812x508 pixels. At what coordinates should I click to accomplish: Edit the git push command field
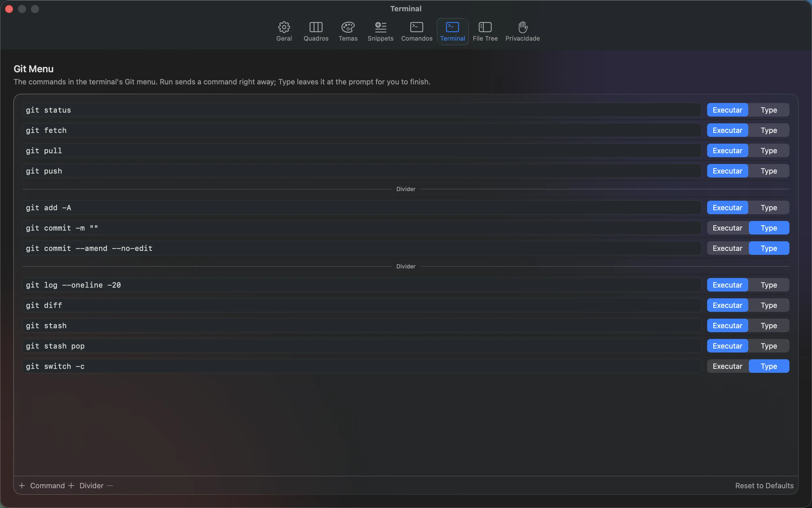click(362, 171)
